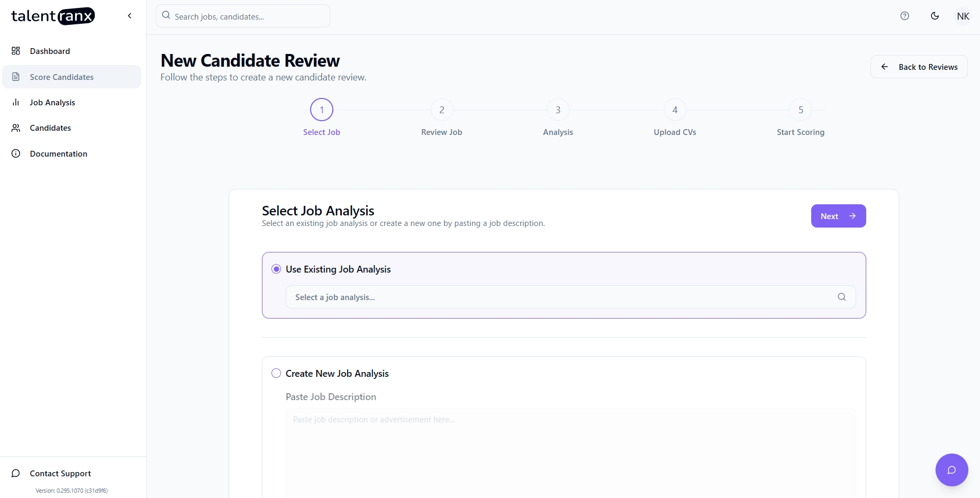Open Back to Reviews
Screen dimensions: 980x498
pyautogui.click(x=919, y=67)
